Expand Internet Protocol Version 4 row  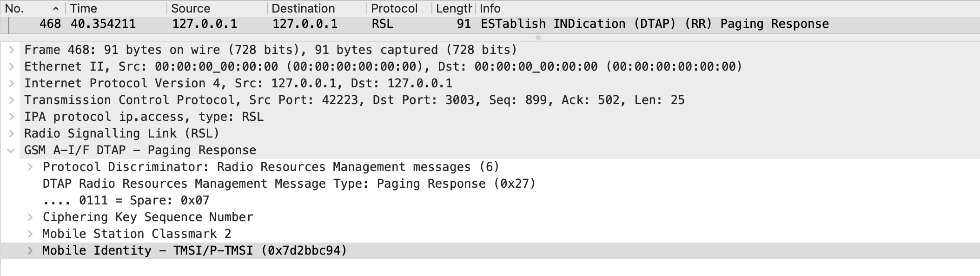11,83
